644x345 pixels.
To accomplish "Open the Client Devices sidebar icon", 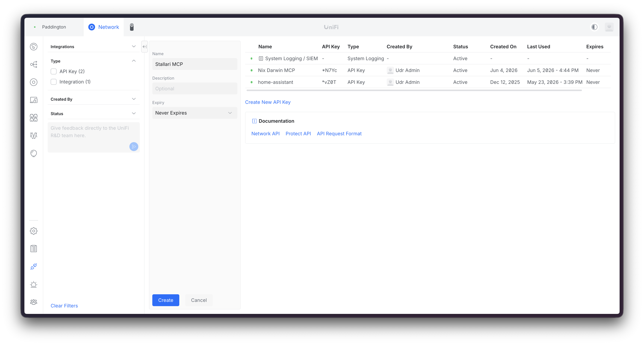I will tap(33, 100).
